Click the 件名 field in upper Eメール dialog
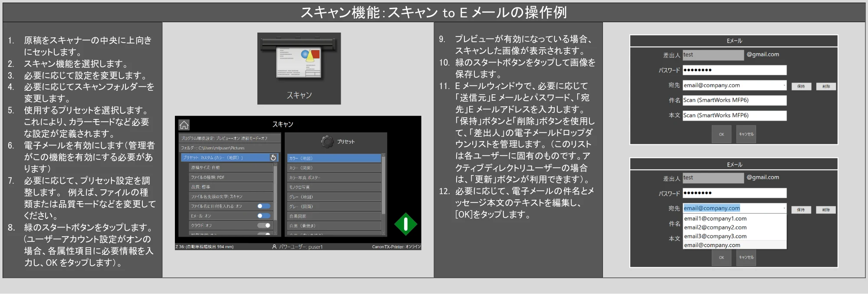This screenshot has height=294, width=868. 734,100
